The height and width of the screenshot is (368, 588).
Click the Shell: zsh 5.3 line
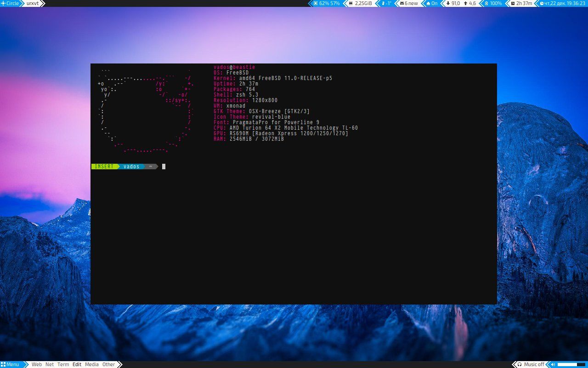(x=236, y=95)
